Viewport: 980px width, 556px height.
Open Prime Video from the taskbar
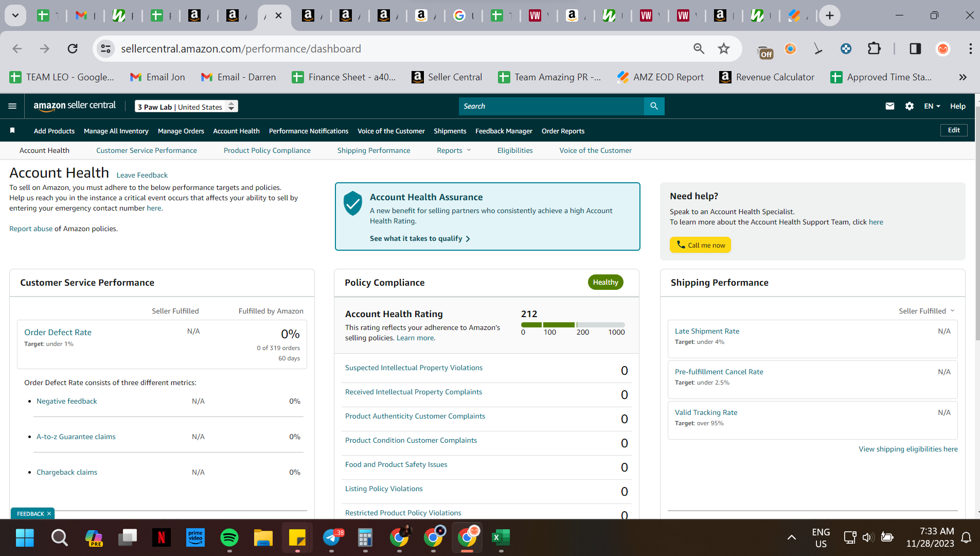click(x=195, y=537)
